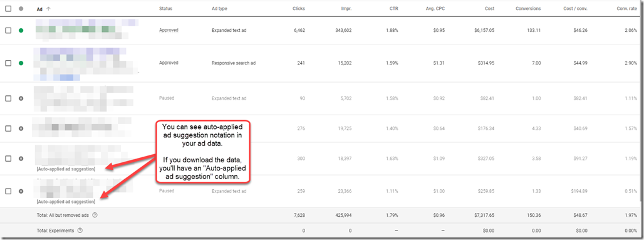Click the Approved status in the Expanded text ad row
Image resolution: width=644 pixels, height=240 pixels.
(169, 30)
